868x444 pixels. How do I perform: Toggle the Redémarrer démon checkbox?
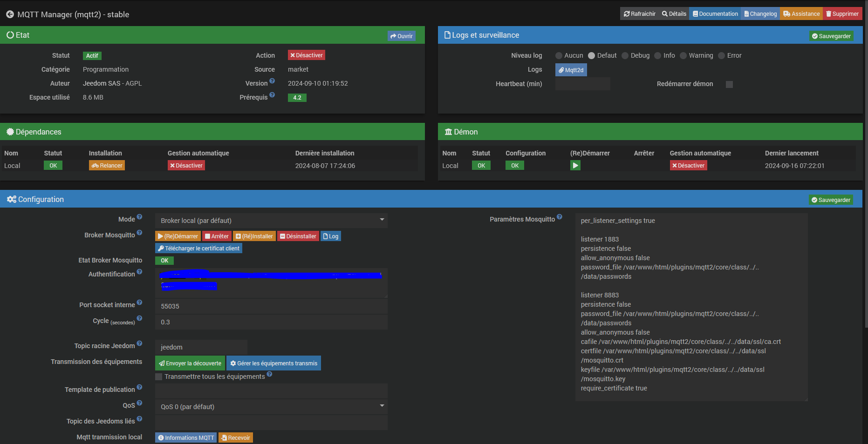coord(730,84)
